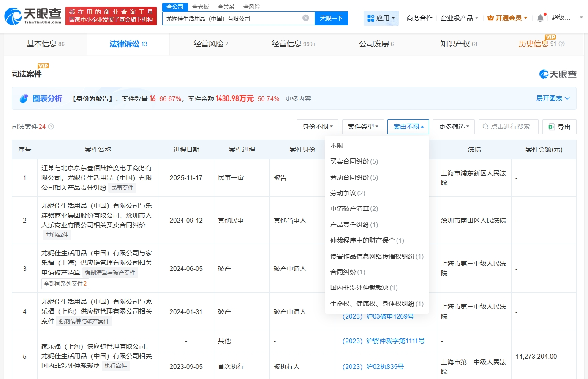Open the 更多筛选 dropdown

pyautogui.click(x=454, y=127)
